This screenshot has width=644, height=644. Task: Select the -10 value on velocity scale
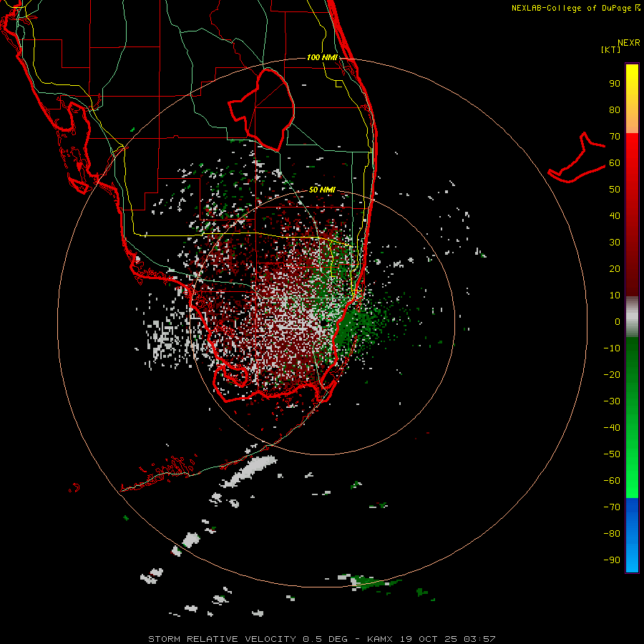coord(612,348)
